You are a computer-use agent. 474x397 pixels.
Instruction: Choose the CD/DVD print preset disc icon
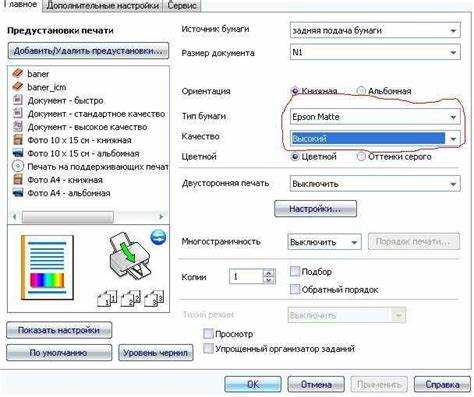(18, 166)
